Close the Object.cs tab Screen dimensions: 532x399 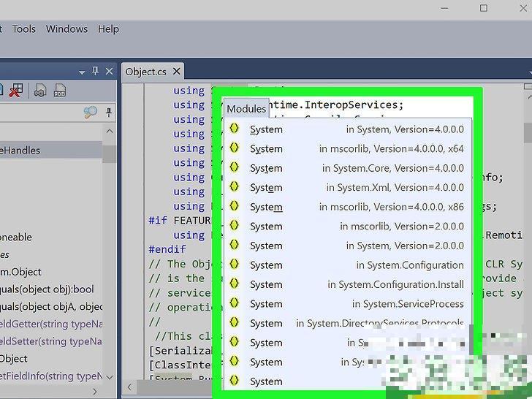[176, 72]
